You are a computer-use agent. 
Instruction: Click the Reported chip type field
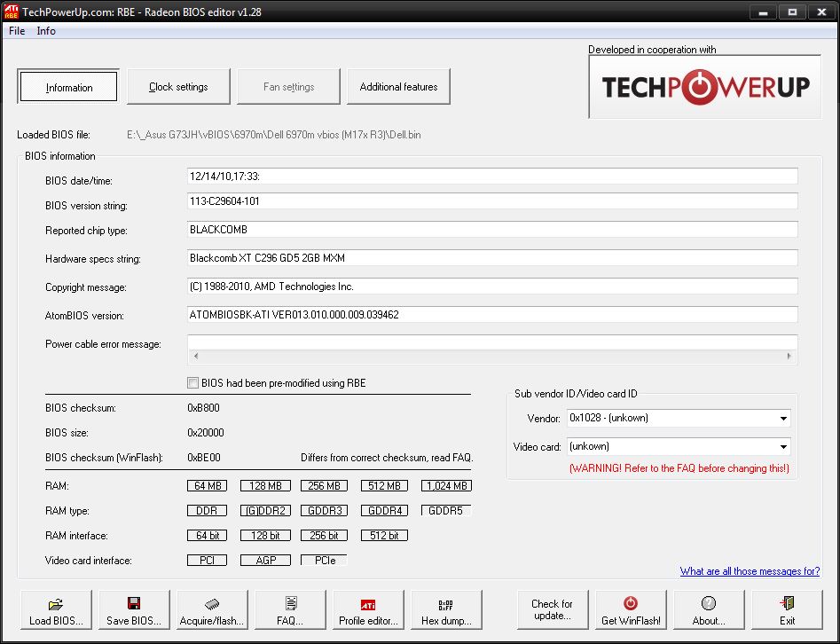(492, 230)
